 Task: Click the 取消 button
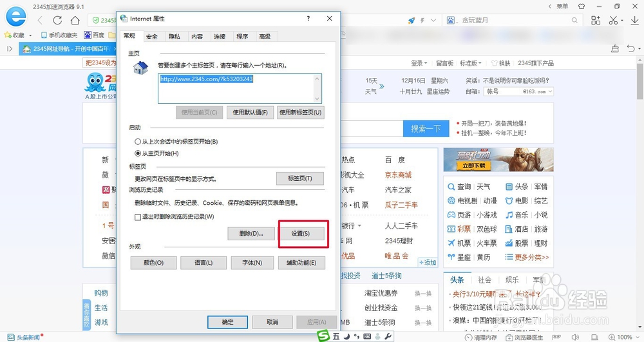272,322
